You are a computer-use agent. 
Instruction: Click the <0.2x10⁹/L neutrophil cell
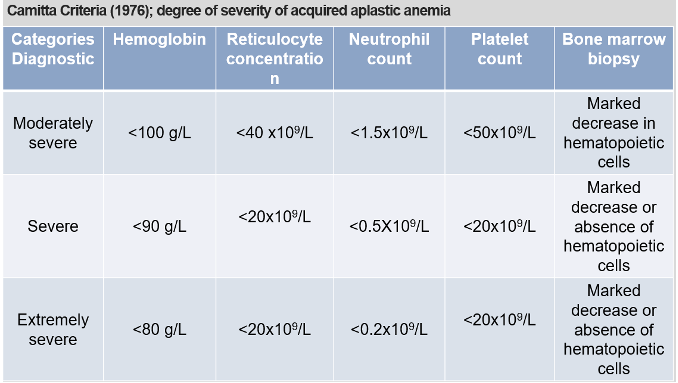pos(389,329)
